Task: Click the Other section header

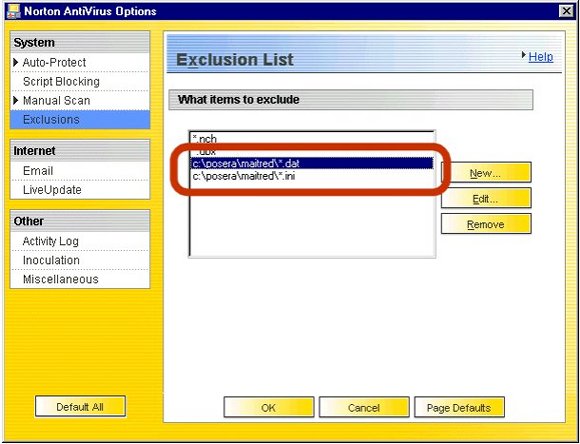Action: tap(80, 221)
